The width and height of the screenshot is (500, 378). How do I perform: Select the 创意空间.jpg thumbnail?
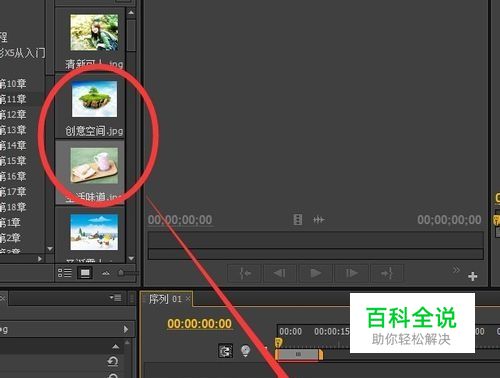point(95,99)
